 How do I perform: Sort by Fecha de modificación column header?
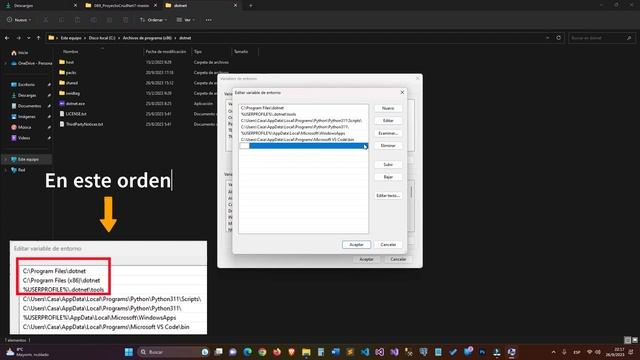click(166, 52)
